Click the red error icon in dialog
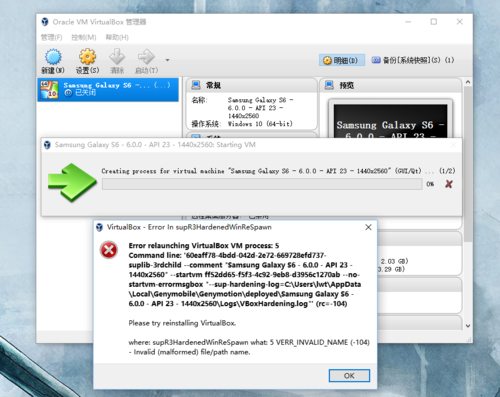500x397 pixels. pyautogui.click(x=109, y=250)
